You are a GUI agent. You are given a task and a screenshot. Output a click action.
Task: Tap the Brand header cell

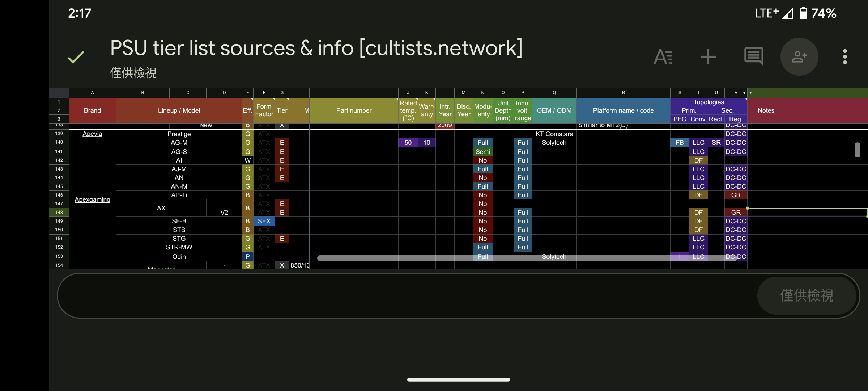(x=92, y=110)
